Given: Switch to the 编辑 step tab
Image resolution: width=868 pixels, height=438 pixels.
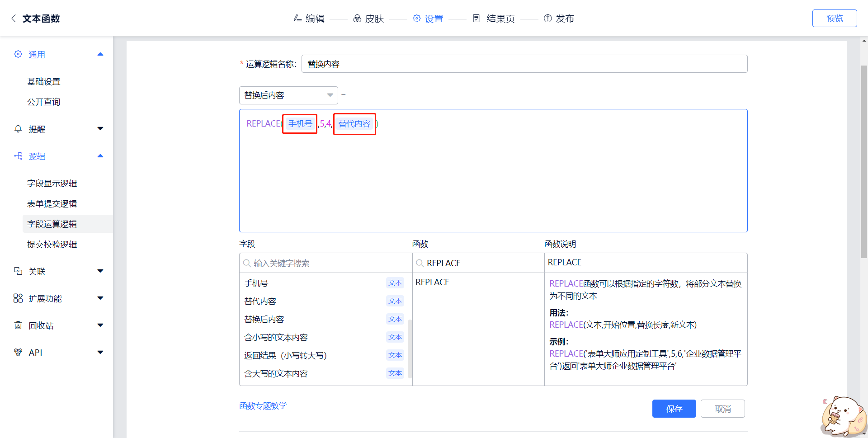Looking at the screenshot, I should pyautogui.click(x=309, y=19).
